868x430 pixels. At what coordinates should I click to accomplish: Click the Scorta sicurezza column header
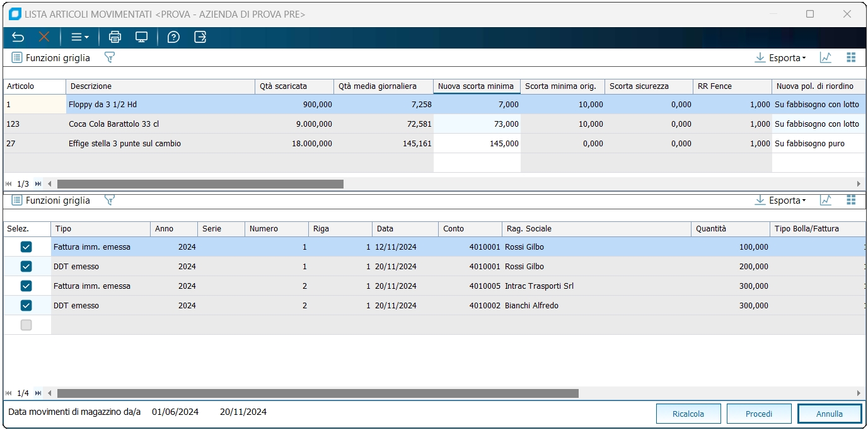point(649,86)
